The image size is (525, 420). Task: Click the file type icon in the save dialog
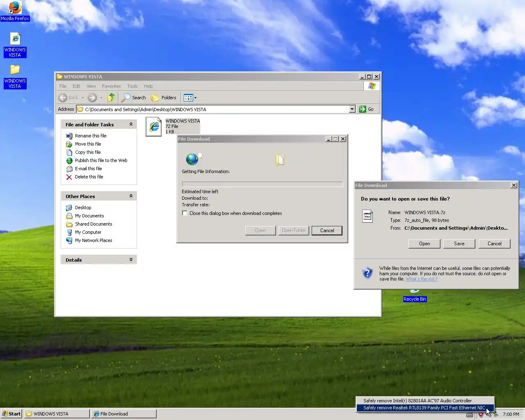367,216
